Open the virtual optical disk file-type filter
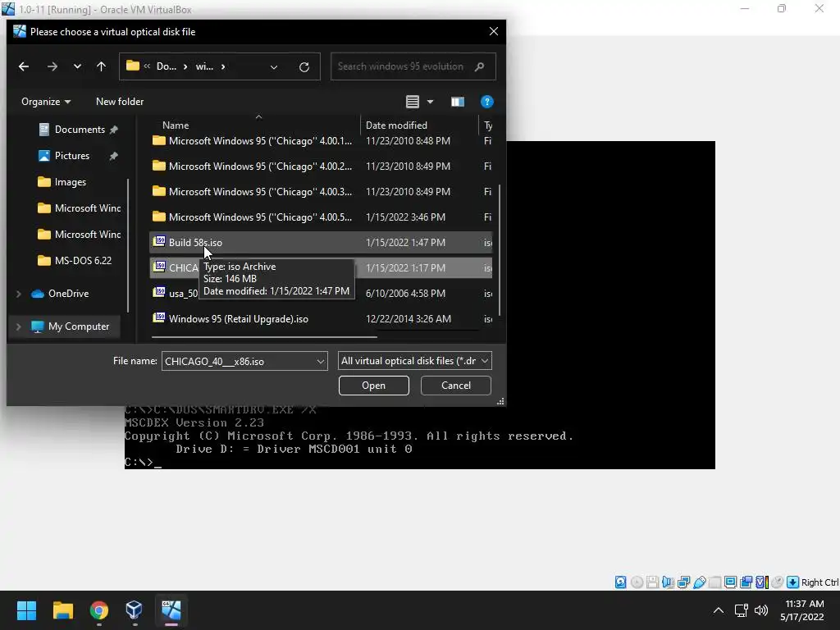Image resolution: width=840 pixels, height=630 pixels. point(414,361)
